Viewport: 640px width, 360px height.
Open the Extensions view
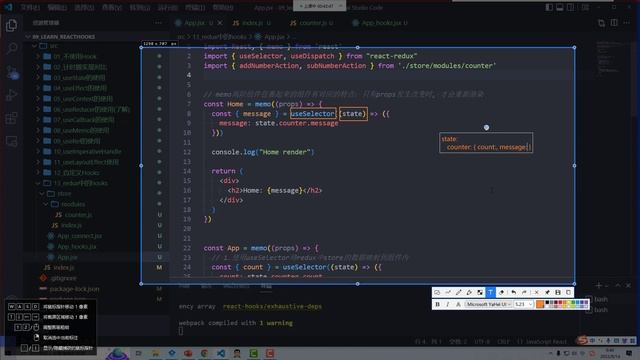click(x=11, y=118)
